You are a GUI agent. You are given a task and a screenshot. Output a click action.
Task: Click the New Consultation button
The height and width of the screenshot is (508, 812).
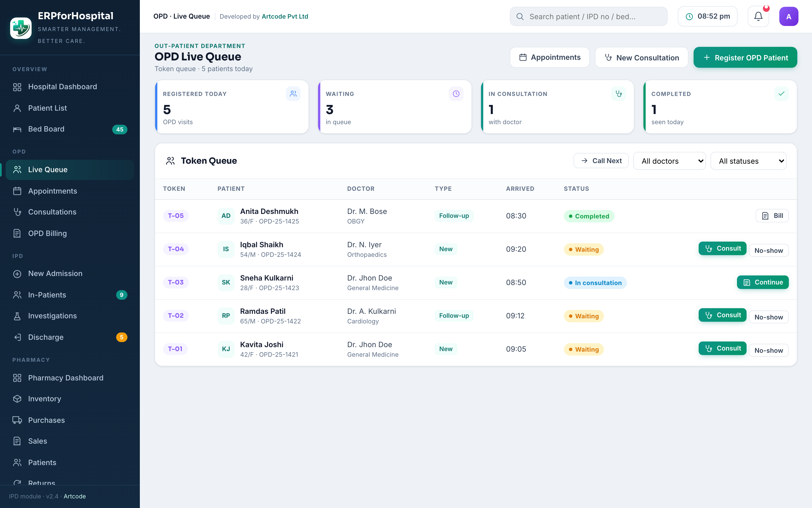tap(641, 58)
